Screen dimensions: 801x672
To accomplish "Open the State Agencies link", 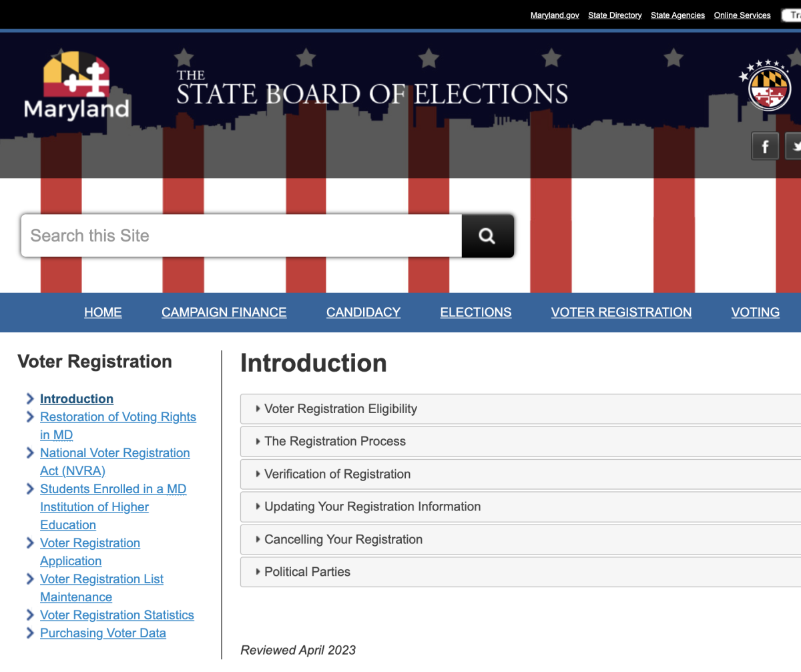I will point(678,15).
